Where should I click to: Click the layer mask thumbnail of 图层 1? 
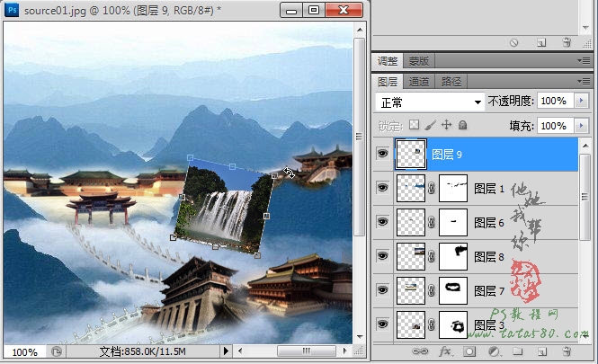click(453, 188)
